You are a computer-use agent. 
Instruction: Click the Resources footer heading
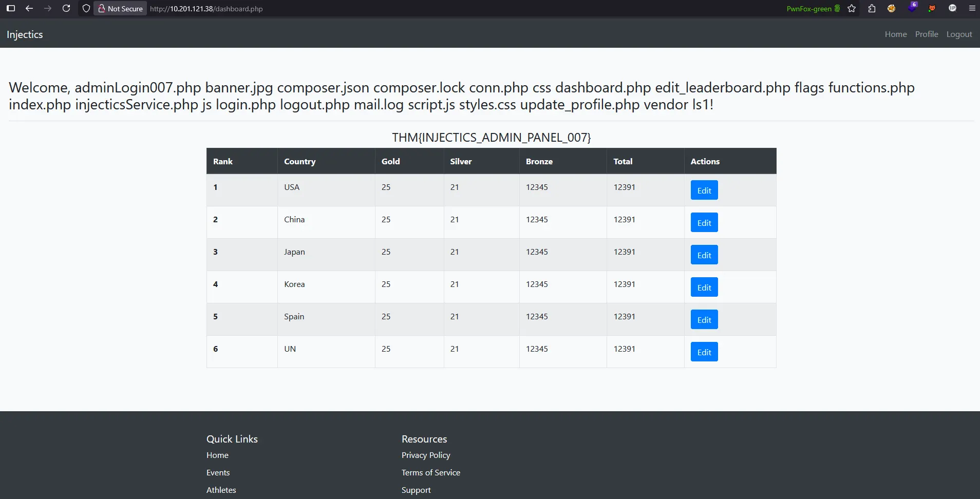pyautogui.click(x=424, y=439)
